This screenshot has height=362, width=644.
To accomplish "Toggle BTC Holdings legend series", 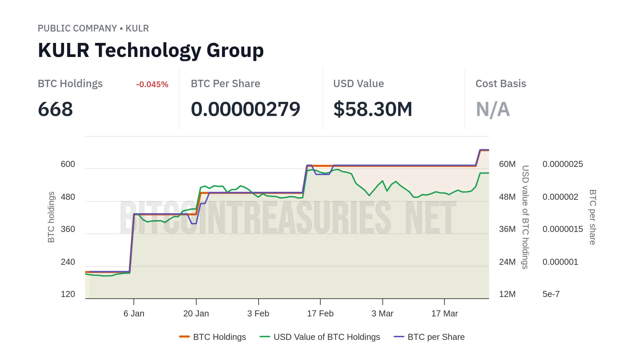I will 219,337.
